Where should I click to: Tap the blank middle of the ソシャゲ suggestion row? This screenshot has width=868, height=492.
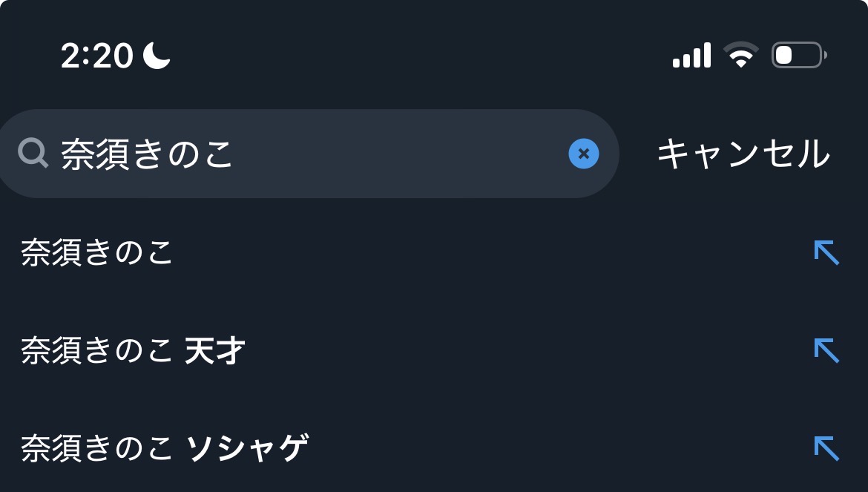click(x=549, y=448)
